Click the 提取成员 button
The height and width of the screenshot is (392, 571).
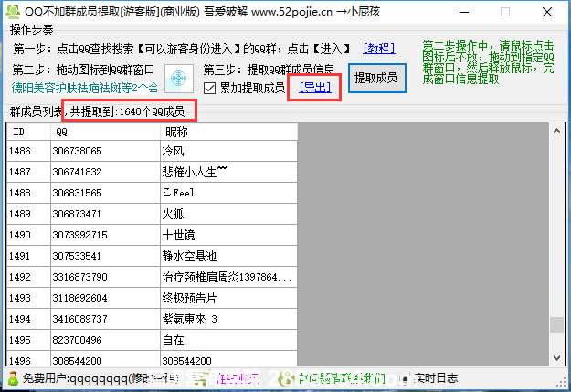[377, 78]
